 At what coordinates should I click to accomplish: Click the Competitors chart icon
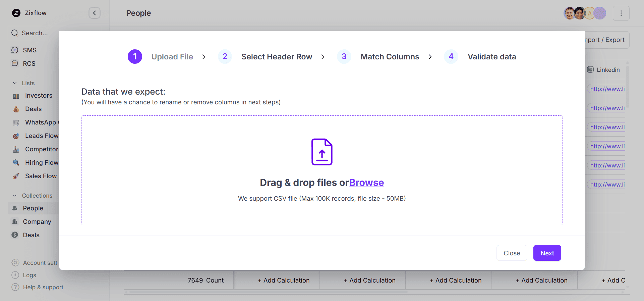16,149
